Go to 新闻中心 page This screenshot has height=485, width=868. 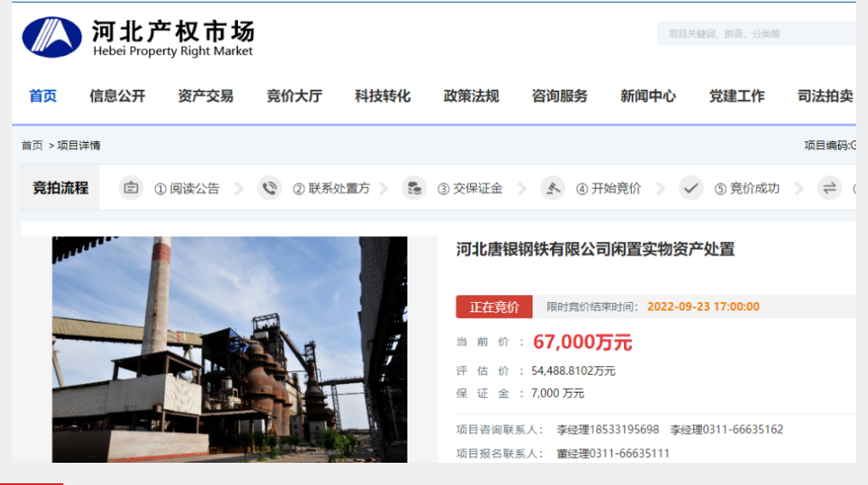648,96
